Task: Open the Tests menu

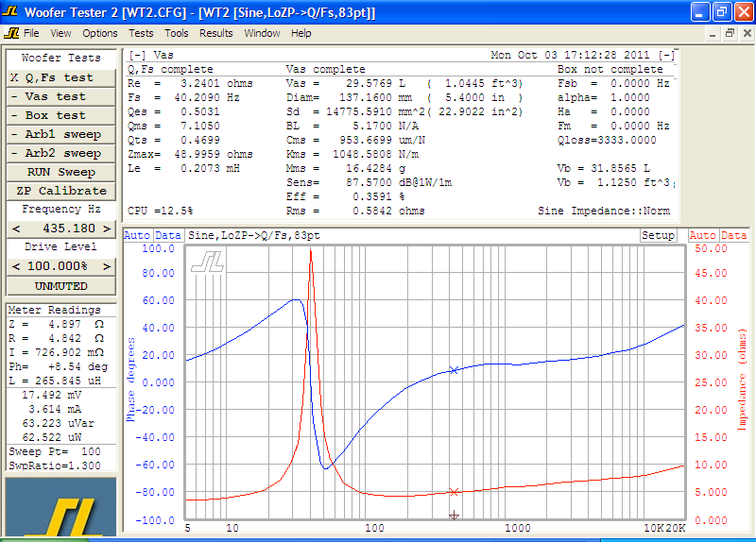Action: point(141,33)
